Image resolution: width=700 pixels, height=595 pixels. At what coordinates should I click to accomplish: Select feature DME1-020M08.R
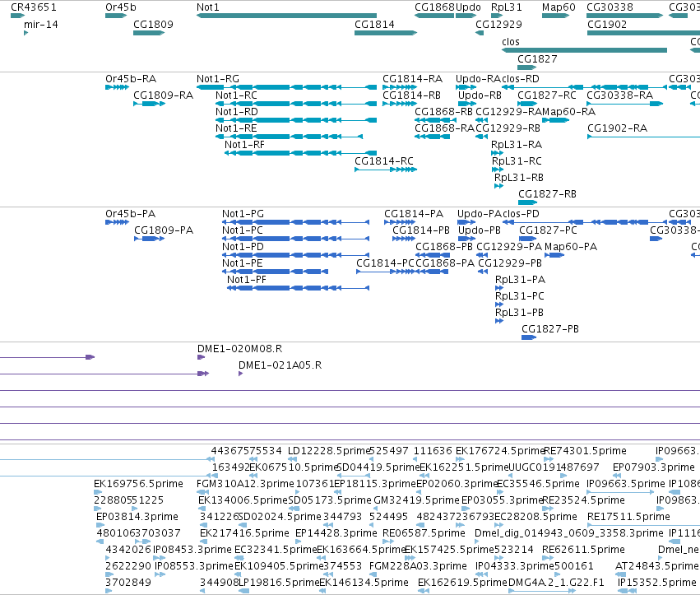click(x=201, y=357)
